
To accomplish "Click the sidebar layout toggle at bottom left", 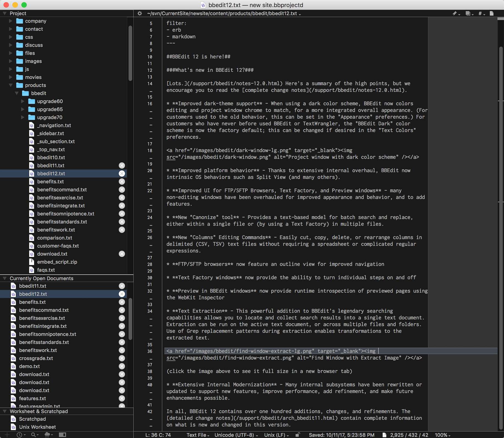I will (x=63, y=435).
